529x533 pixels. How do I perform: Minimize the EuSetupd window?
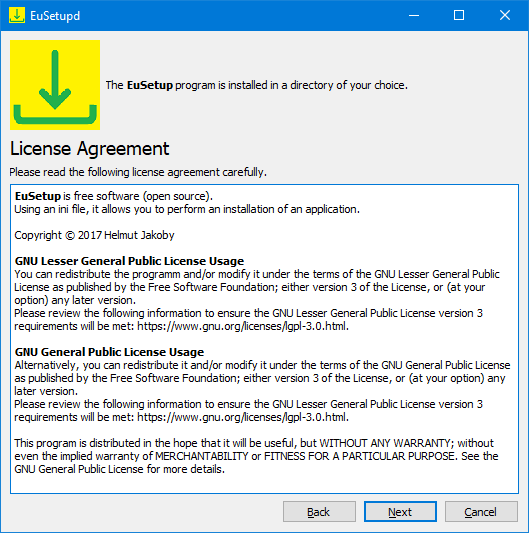(414, 15)
